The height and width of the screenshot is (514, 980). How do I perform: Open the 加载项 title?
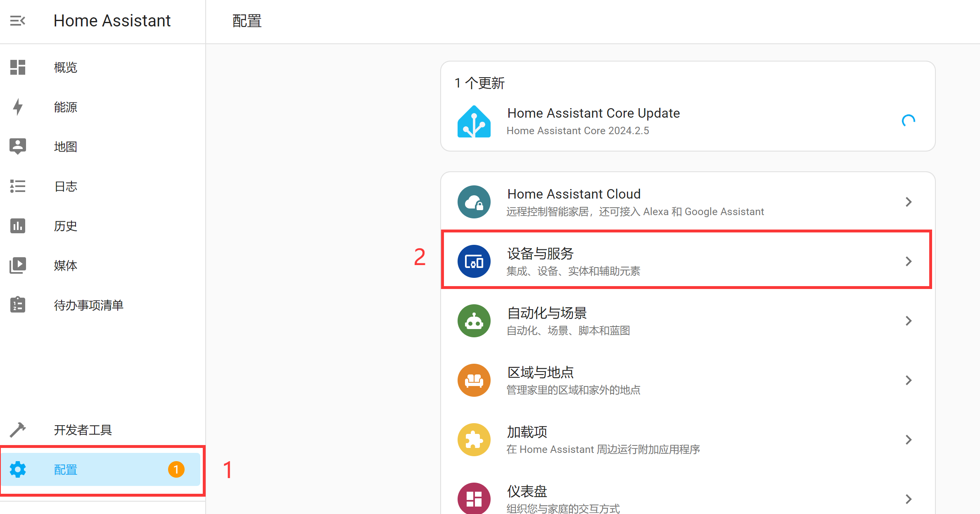pos(527,432)
